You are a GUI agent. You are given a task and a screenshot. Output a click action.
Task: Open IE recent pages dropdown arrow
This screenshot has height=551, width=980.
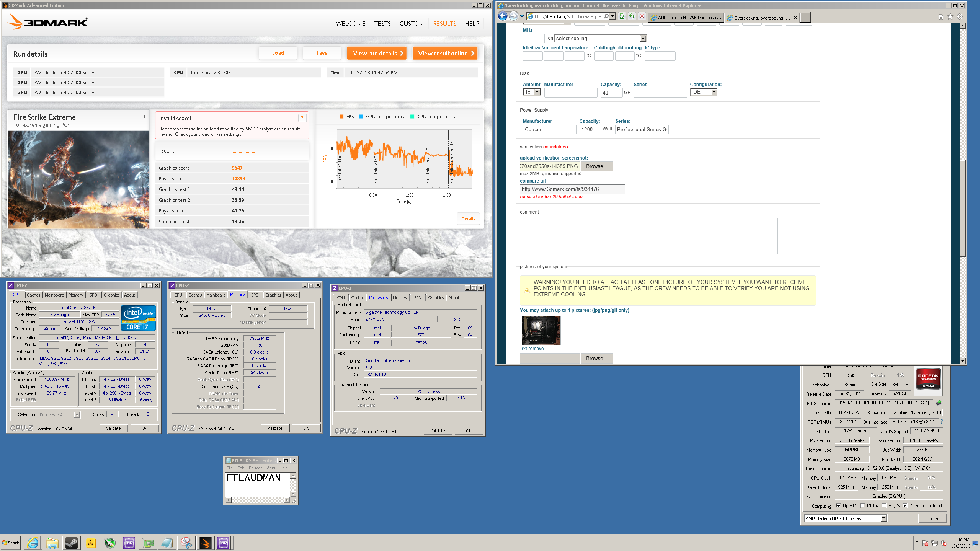pyautogui.click(x=522, y=16)
